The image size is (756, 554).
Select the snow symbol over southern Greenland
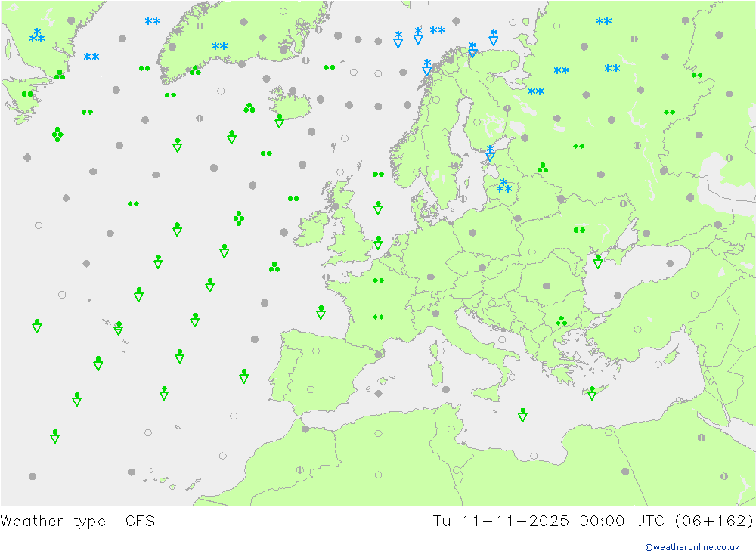tap(220, 46)
